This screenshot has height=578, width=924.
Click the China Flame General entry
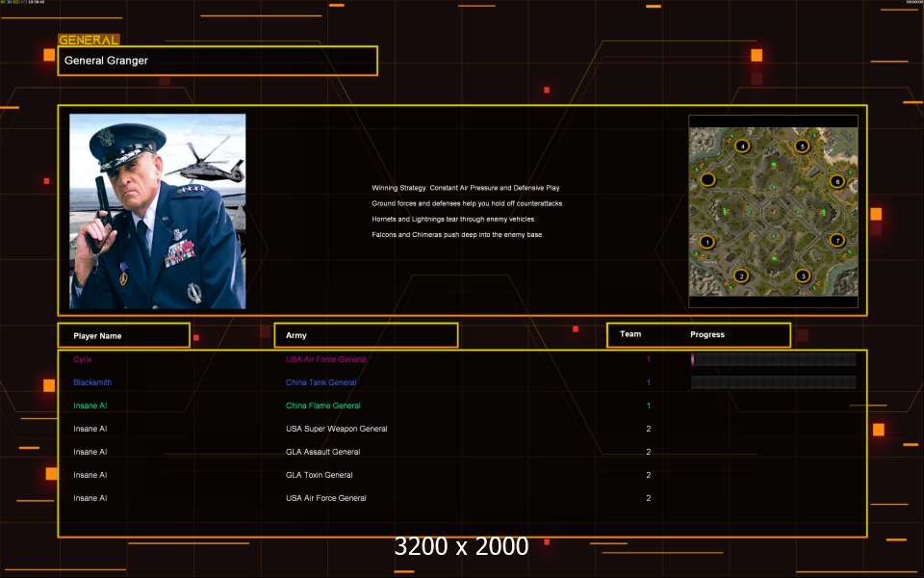coord(323,406)
